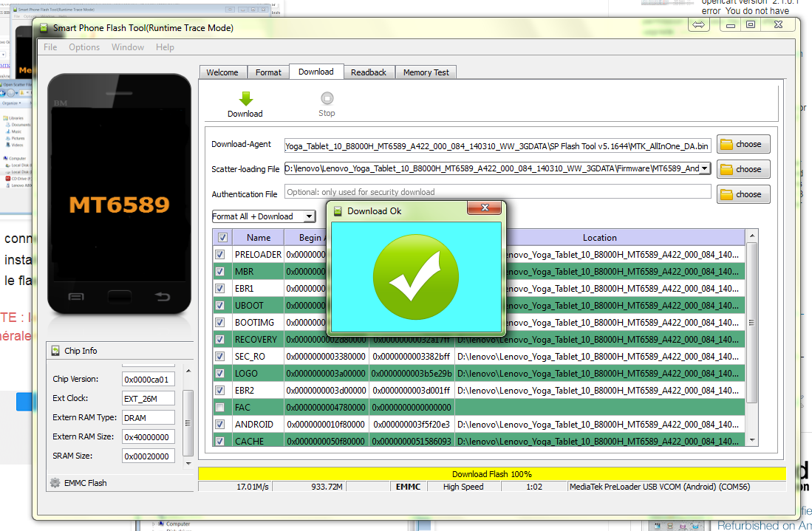Click the green Download arrow icon
Screen dimensions: 812x531
tap(245, 98)
